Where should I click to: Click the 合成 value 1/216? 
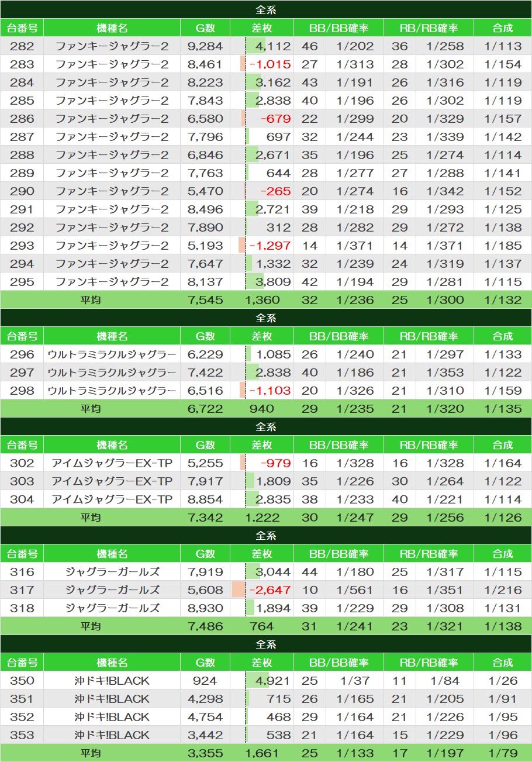[503, 590]
